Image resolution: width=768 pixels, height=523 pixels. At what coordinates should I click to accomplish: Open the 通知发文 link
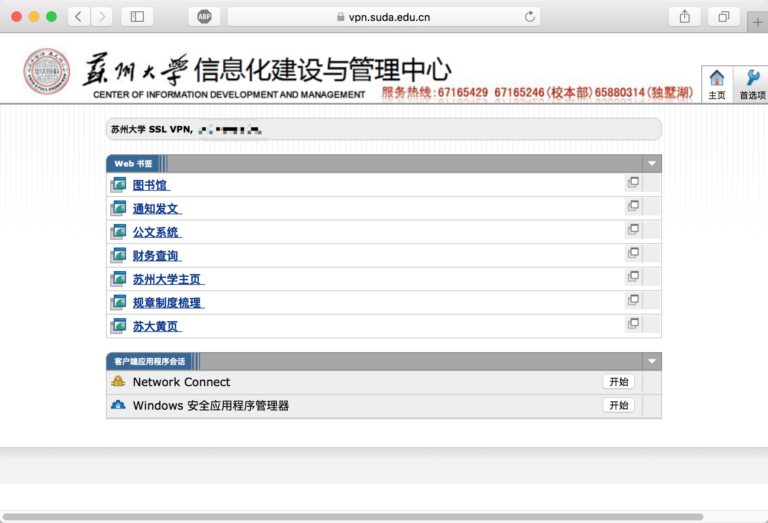pos(156,209)
